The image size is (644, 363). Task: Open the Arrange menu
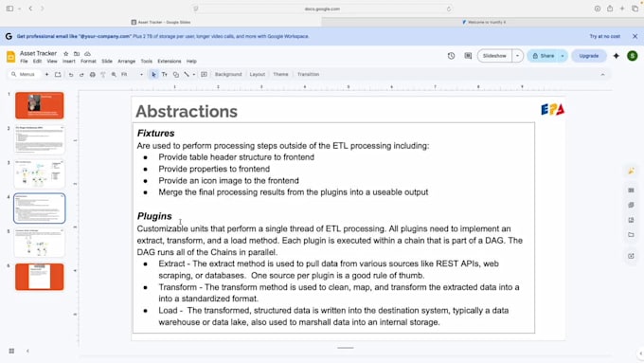(x=127, y=62)
